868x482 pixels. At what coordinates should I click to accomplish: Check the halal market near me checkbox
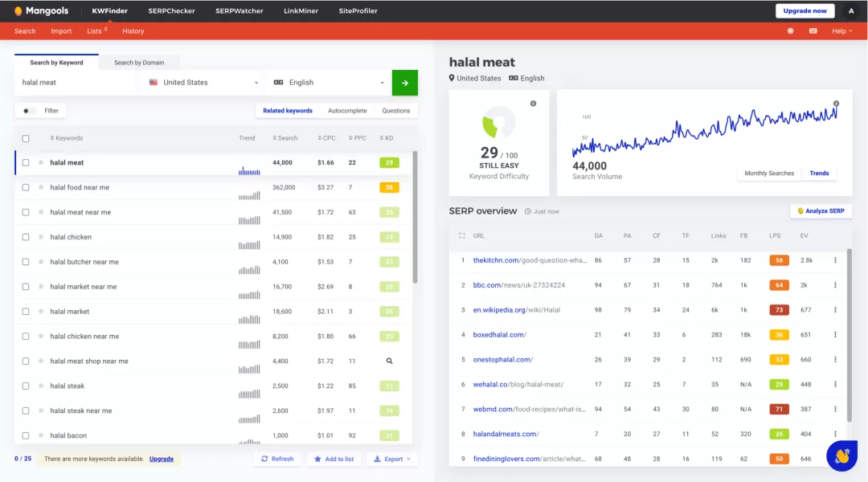tap(26, 287)
